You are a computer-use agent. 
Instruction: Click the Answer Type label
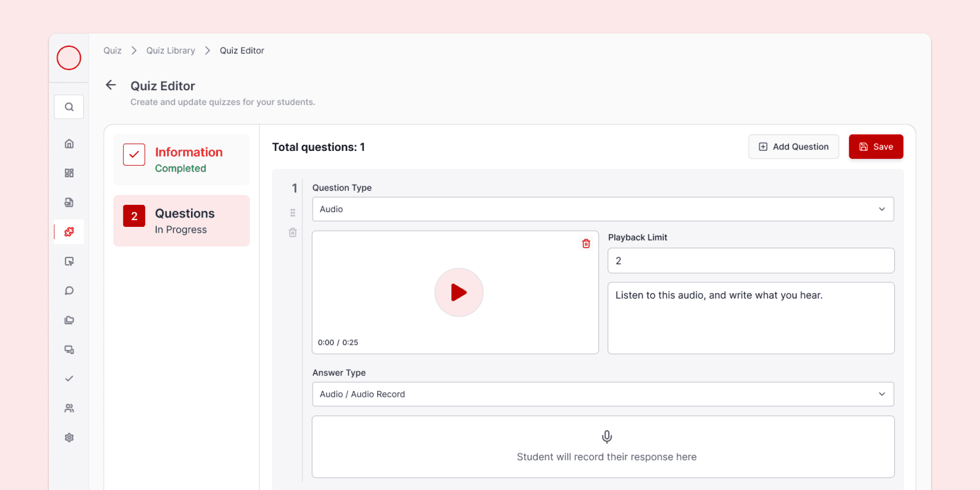click(339, 373)
